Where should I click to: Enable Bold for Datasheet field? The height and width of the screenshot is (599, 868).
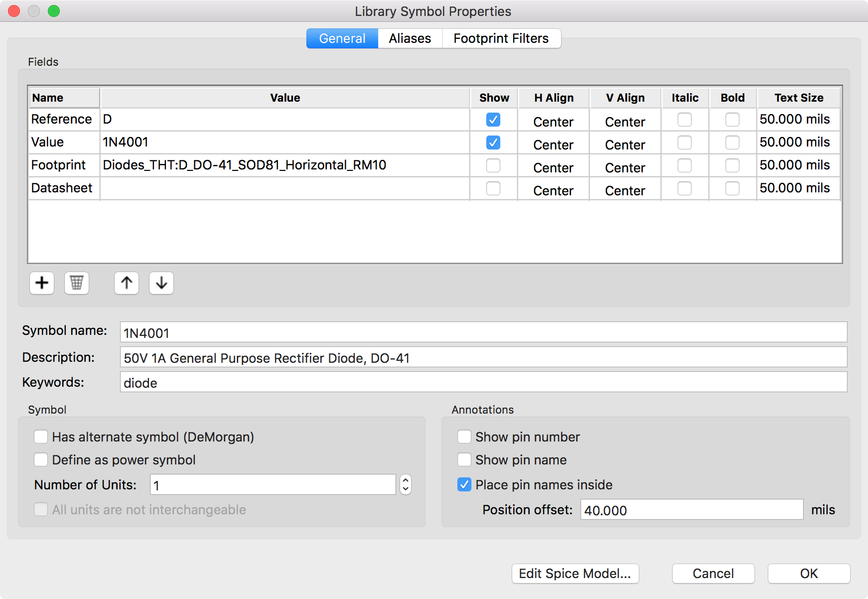(732, 188)
